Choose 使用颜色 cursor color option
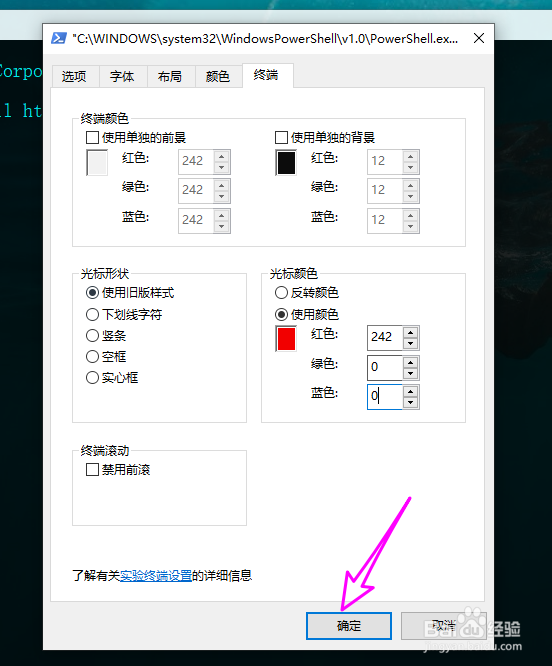Image resolution: width=552 pixels, height=666 pixels. [282, 315]
